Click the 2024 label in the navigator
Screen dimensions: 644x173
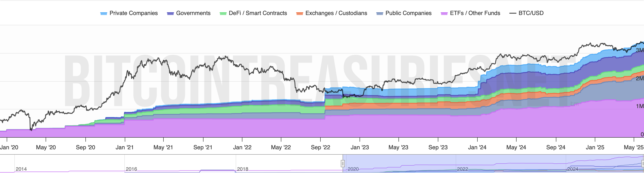coord(573,169)
